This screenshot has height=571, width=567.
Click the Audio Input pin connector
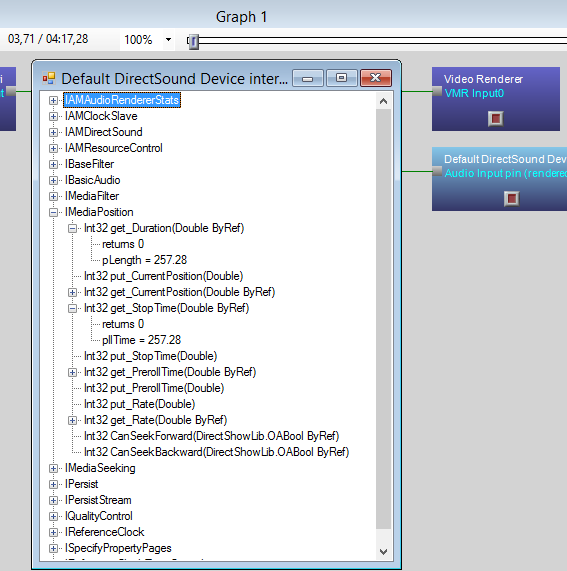[437, 171]
